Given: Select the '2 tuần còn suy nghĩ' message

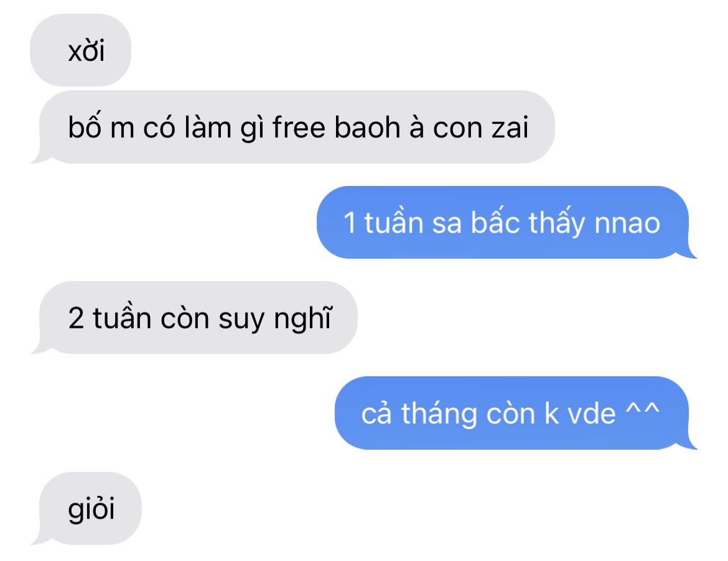Looking at the screenshot, I should point(194,317).
